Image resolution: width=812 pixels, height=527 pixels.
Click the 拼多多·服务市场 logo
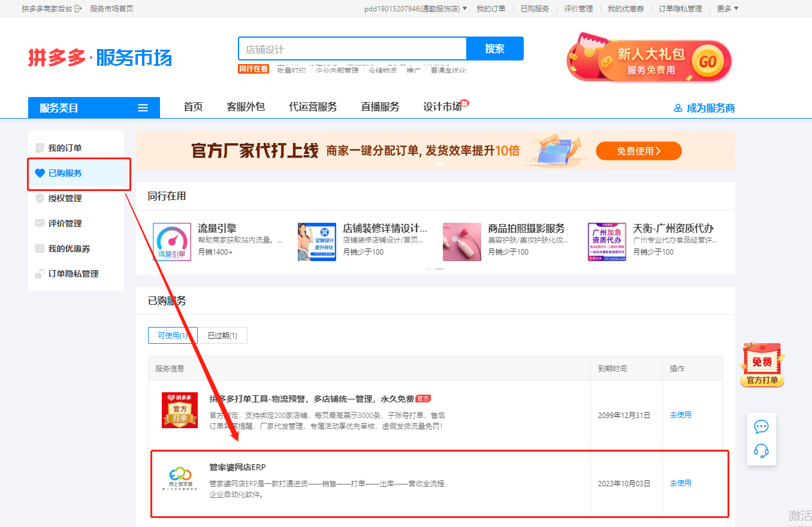[100, 57]
